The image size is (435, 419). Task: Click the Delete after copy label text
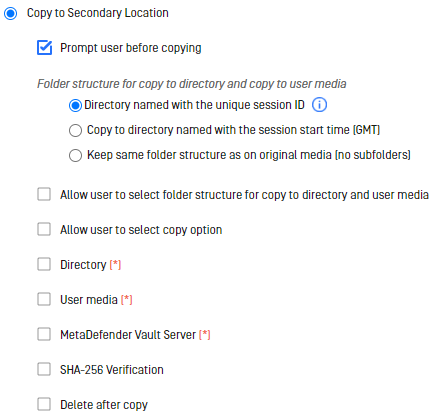104,405
